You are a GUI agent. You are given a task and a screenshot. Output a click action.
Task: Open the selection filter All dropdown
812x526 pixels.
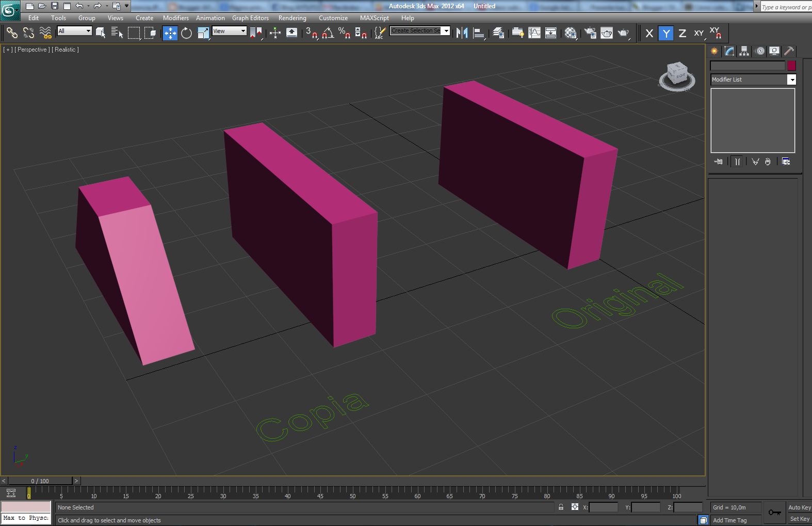74,31
